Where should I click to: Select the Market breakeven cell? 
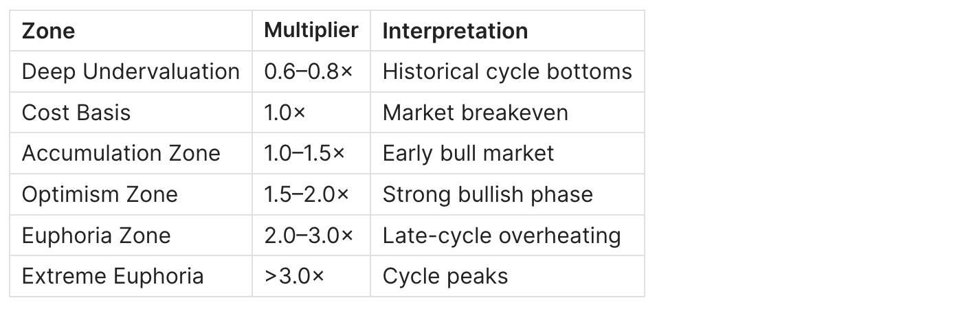(475, 112)
